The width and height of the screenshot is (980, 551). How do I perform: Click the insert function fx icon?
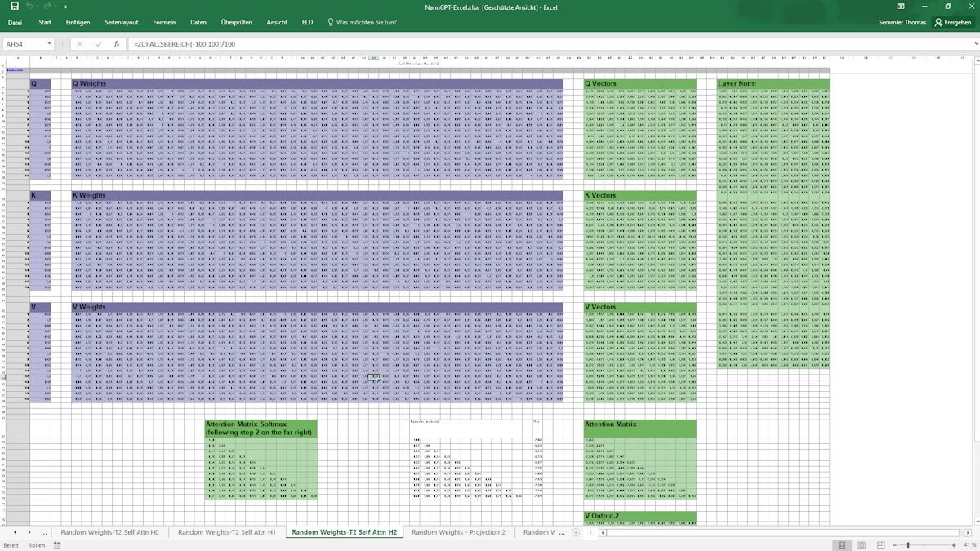117,43
